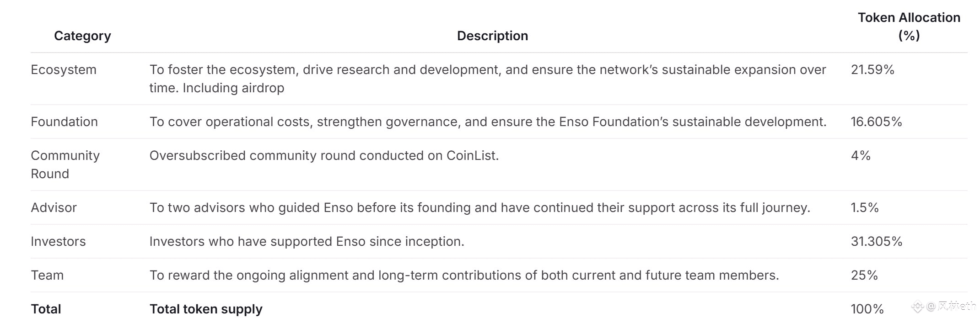Click the Community Round category cell
Screen dimensions: 980x318
point(65,164)
